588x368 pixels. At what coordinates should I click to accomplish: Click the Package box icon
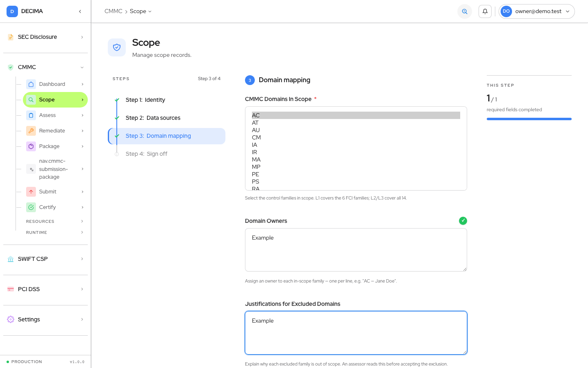[31, 146]
